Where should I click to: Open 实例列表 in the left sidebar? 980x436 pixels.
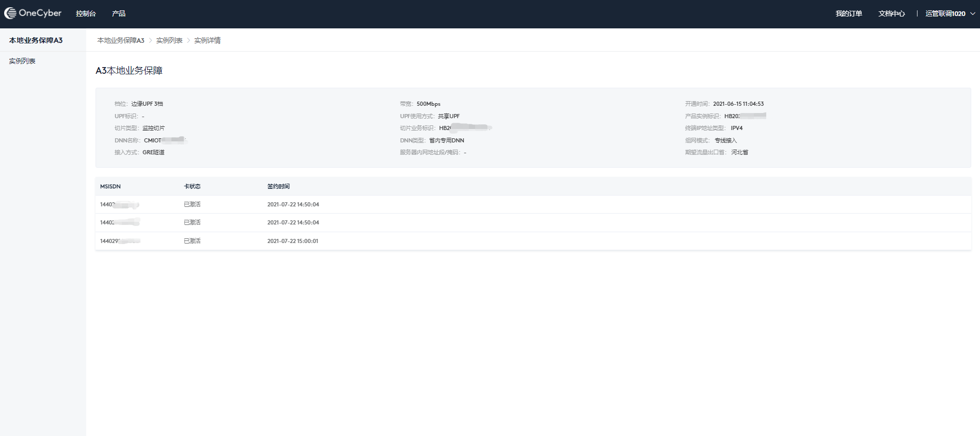coord(22,61)
